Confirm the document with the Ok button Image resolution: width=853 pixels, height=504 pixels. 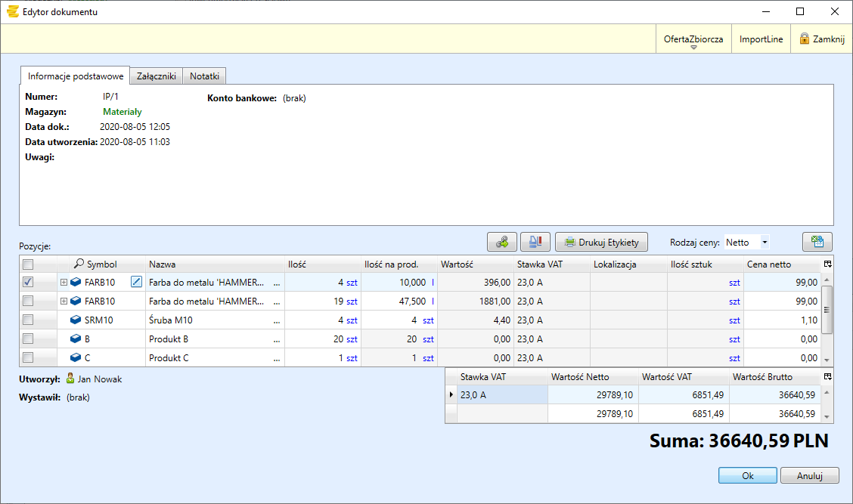[x=747, y=476]
